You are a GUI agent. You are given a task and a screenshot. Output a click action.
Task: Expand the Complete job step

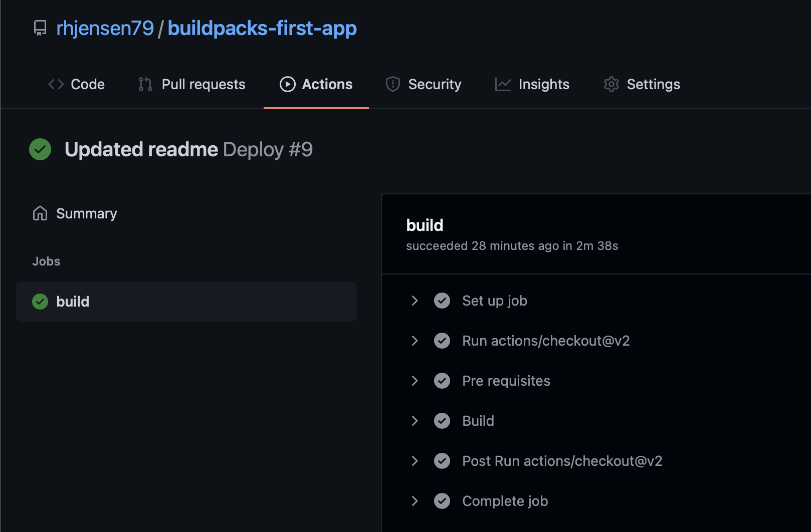click(415, 501)
